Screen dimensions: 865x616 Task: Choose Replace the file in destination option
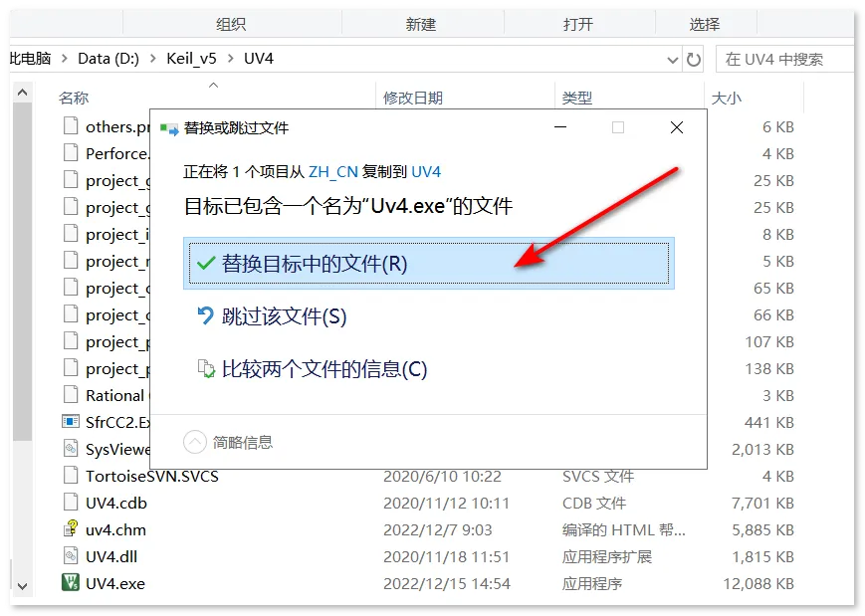click(x=429, y=264)
